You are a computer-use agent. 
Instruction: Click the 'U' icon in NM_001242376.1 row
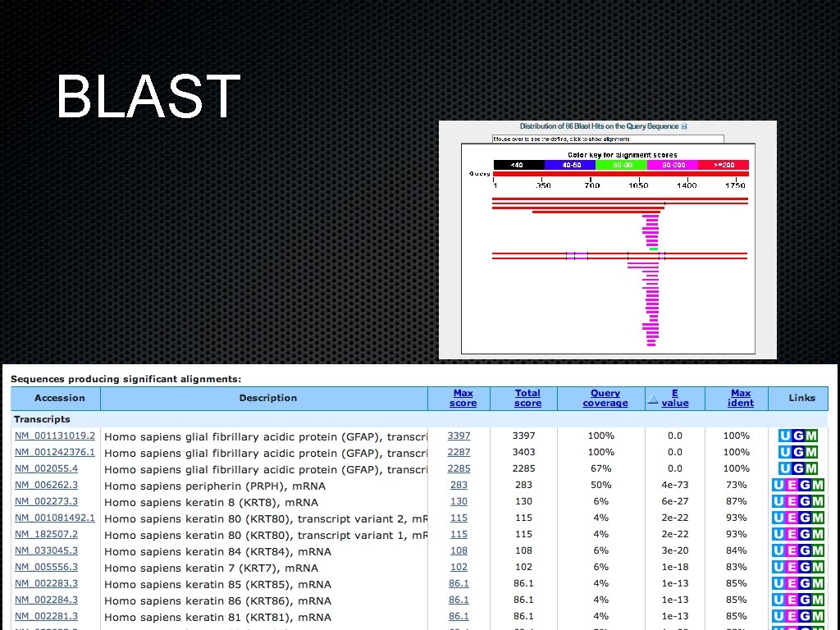point(785,452)
